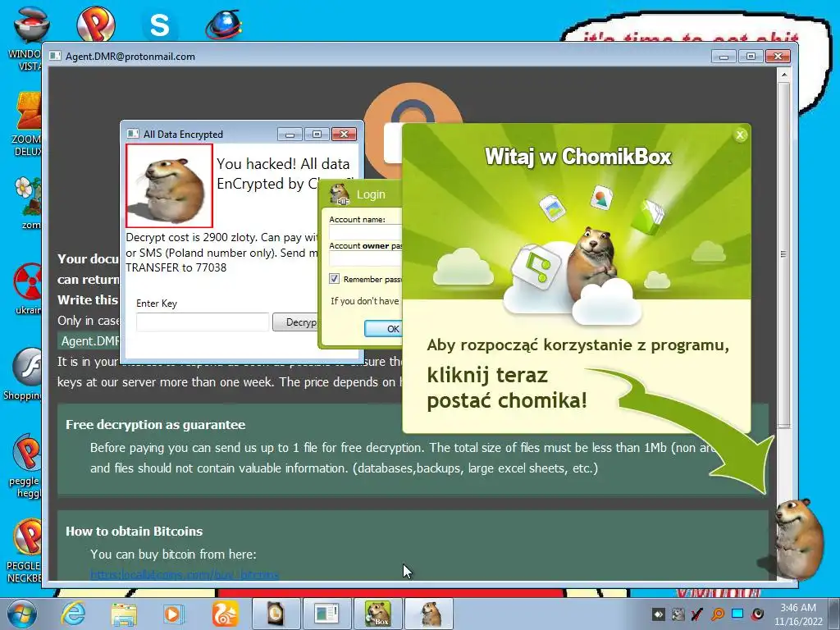Close the Witaj w ChomikBox popup
840x630 pixels.
(740, 135)
